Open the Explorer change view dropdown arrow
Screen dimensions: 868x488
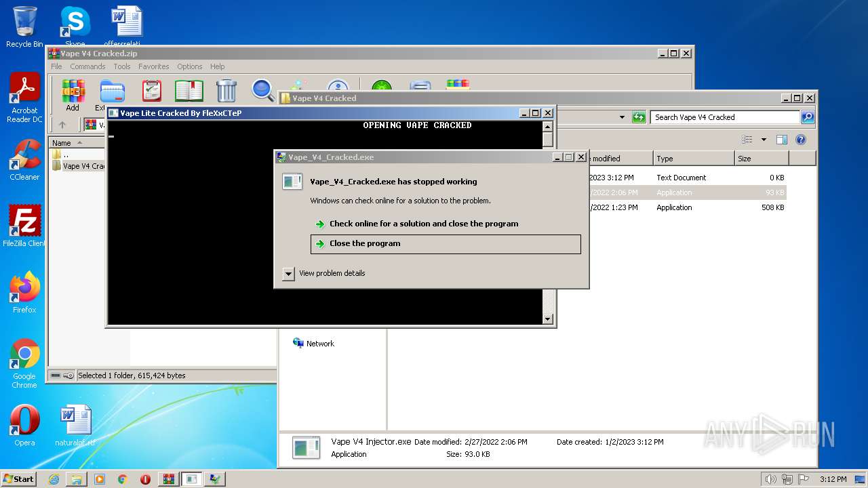point(764,140)
